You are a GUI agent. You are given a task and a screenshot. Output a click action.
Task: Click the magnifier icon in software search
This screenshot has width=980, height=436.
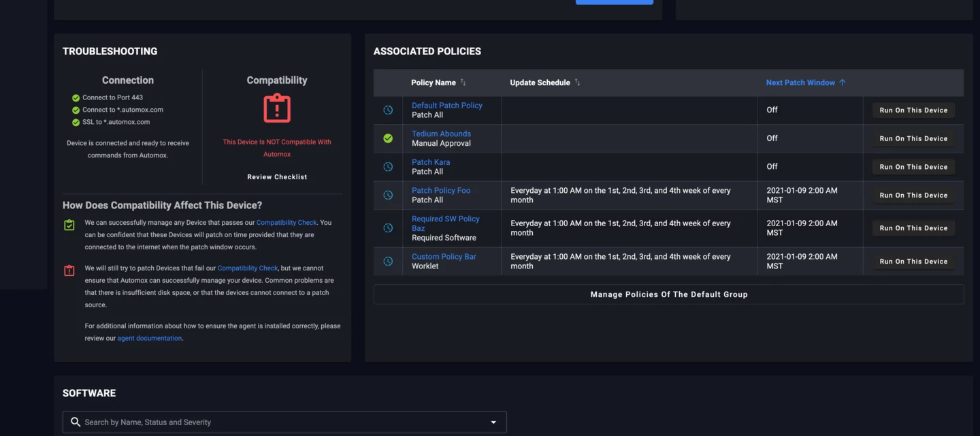point(76,422)
